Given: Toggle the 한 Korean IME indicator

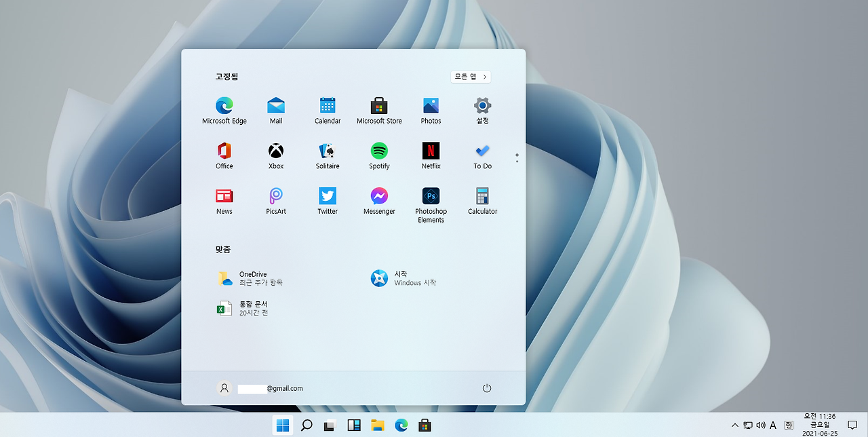Looking at the screenshot, I should tap(789, 425).
